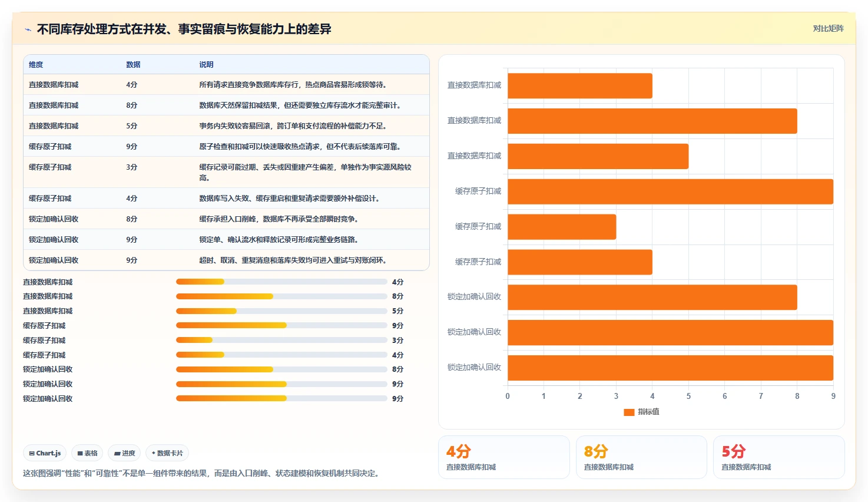
Task: Click the 4分 cell in the 所有请求直接竞争 row
Action: click(131, 85)
